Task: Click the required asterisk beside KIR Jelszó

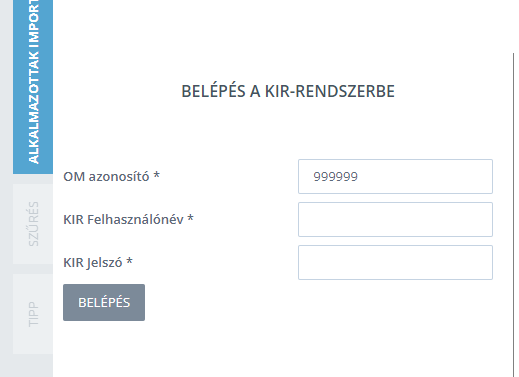Action: [x=129, y=261]
